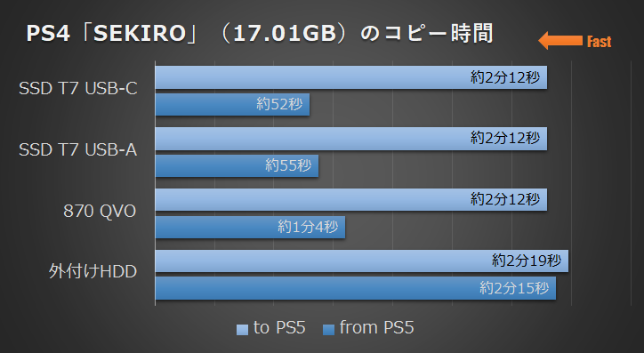This screenshot has height=353, width=644.
Task: Select the SSD T7 USB-C axis label
Action: pyautogui.click(x=78, y=89)
